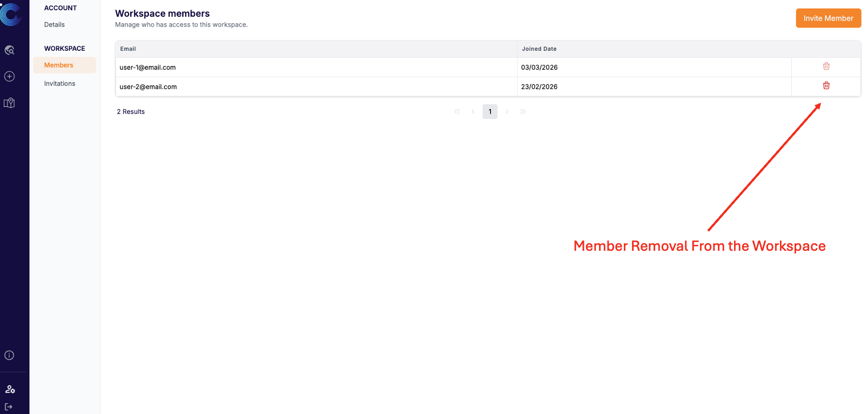Viewport: 868px width, 414px height.
Task: Remove user-2@email.com with trash icon
Action: pos(826,86)
